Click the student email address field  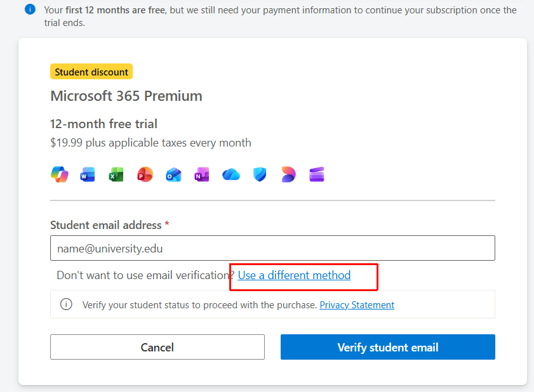(x=272, y=247)
